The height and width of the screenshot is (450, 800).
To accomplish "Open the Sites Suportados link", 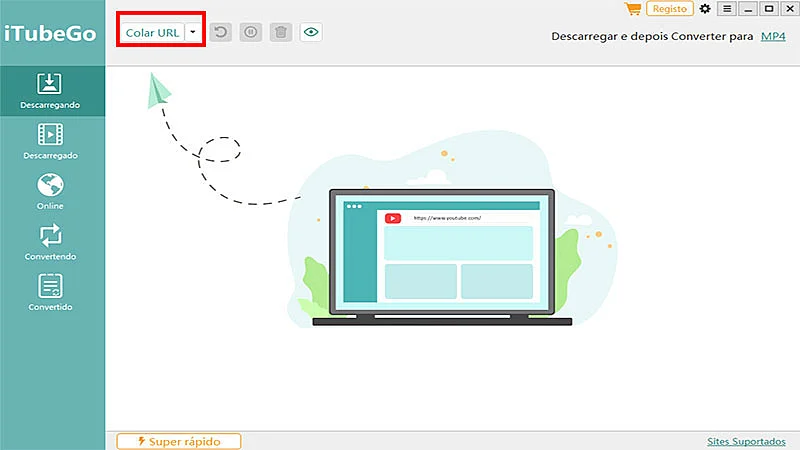I will click(x=746, y=441).
